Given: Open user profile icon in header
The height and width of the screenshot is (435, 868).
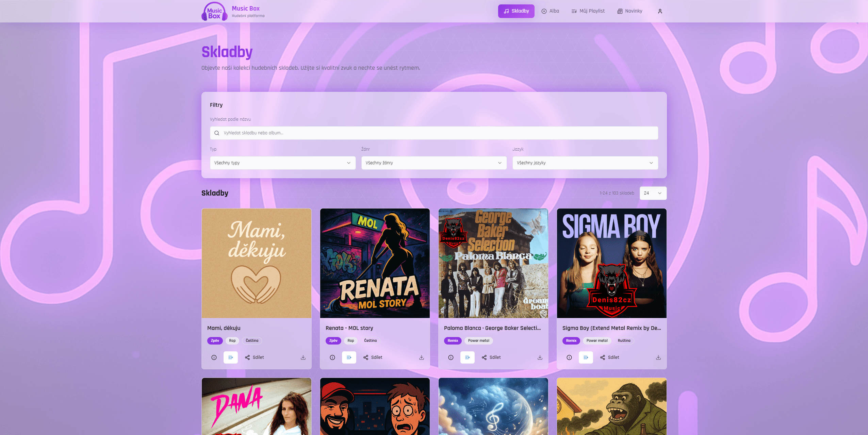Looking at the screenshot, I should click(x=660, y=11).
